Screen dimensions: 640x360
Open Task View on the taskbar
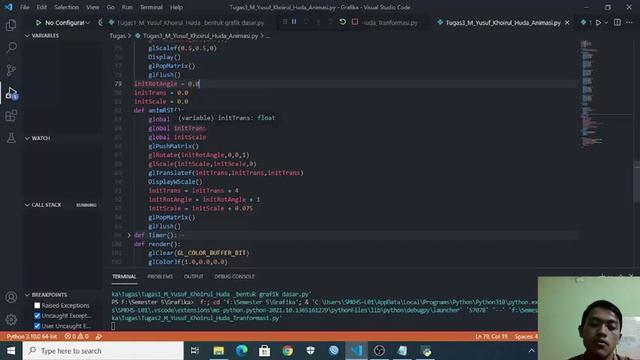[x=195, y=351]
